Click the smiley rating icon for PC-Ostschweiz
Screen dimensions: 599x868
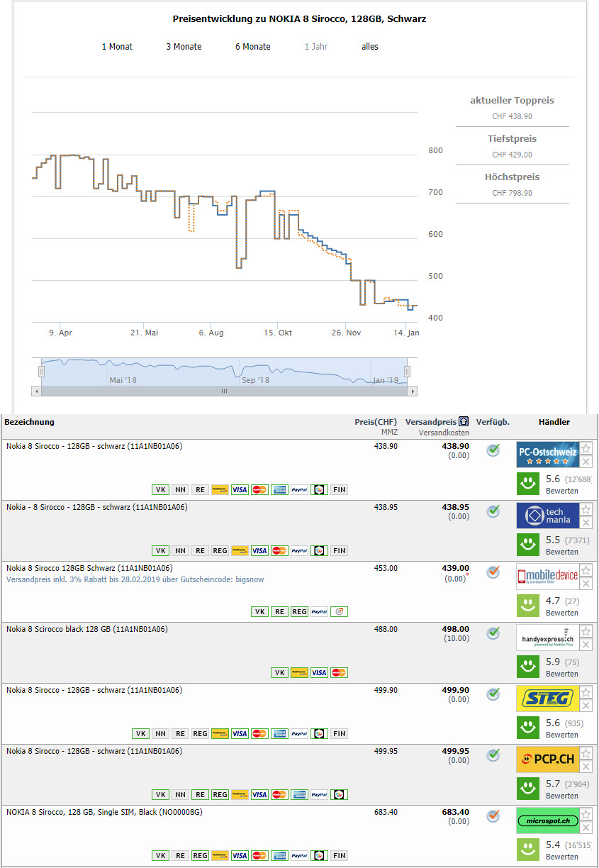[528, 484]
